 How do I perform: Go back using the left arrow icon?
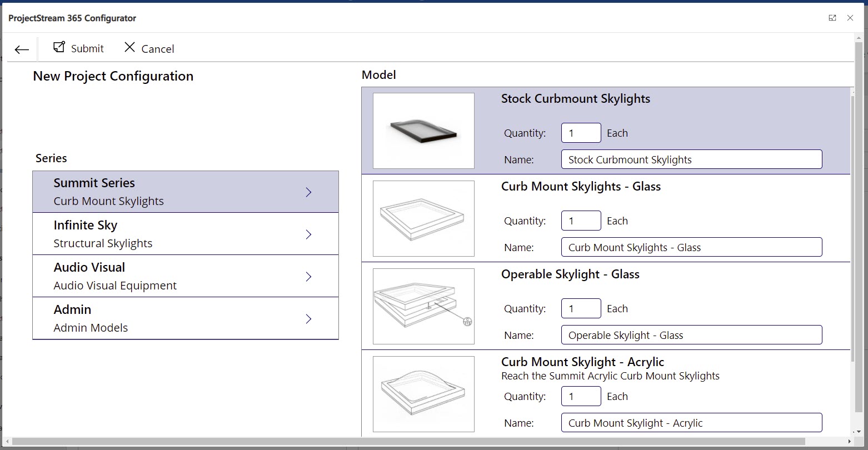click(x=22, y=49)
